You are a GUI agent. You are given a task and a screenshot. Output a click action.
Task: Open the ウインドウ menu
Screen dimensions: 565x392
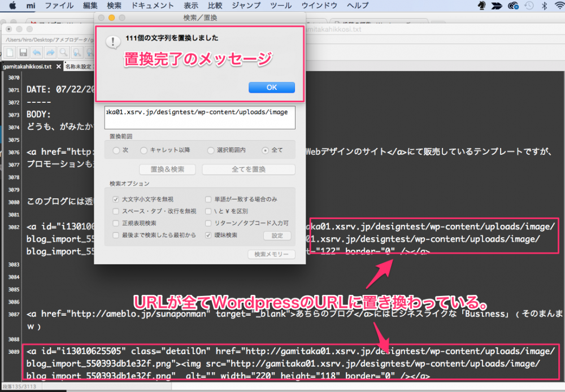click(319, 6)
